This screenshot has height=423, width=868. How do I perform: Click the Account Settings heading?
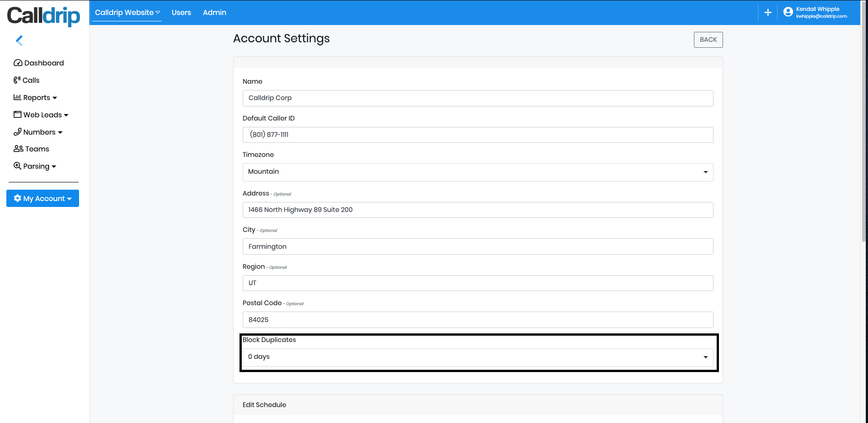point(281,39)
